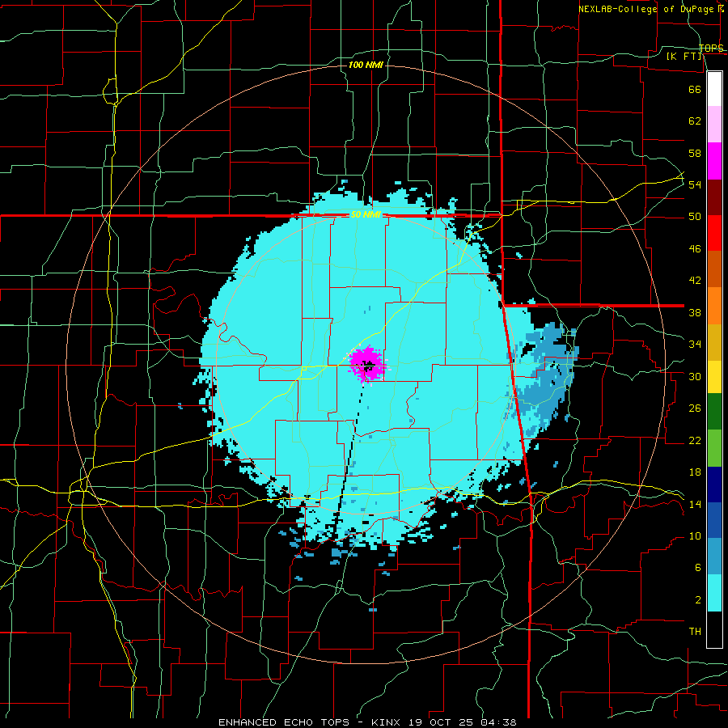The height and width of the screenshot is (728, 728).
Task: Pick the '34' legend value
Action: point(695,345)
